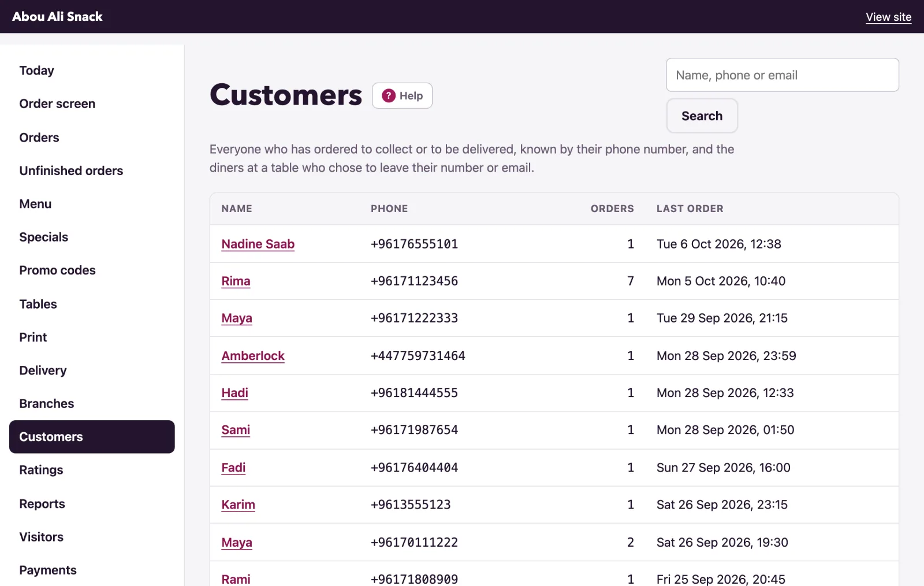
Task: Open Reports section
Action: 42,504
